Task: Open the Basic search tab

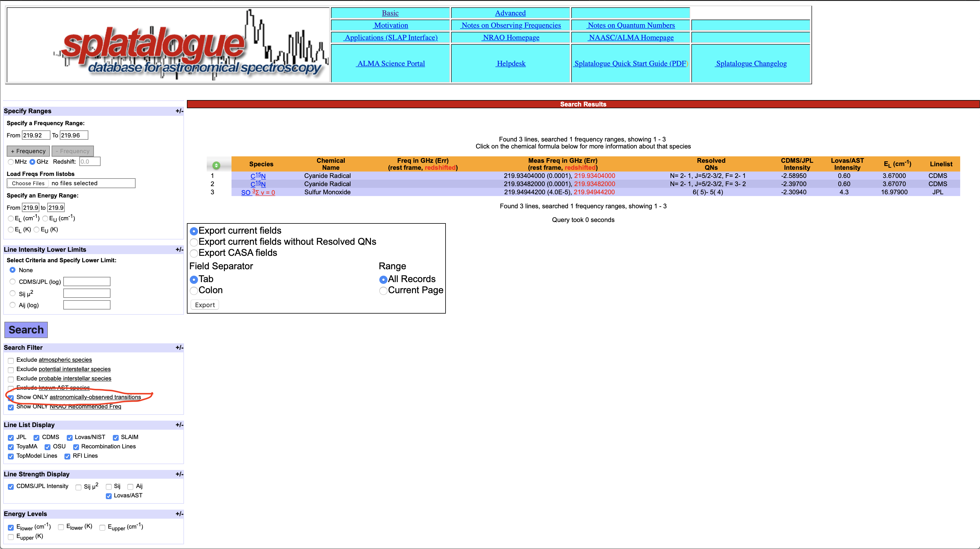Action: [390, 13]
